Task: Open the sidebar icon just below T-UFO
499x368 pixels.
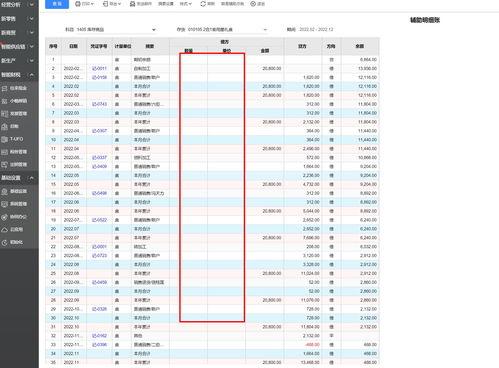Action: [4, 152]
